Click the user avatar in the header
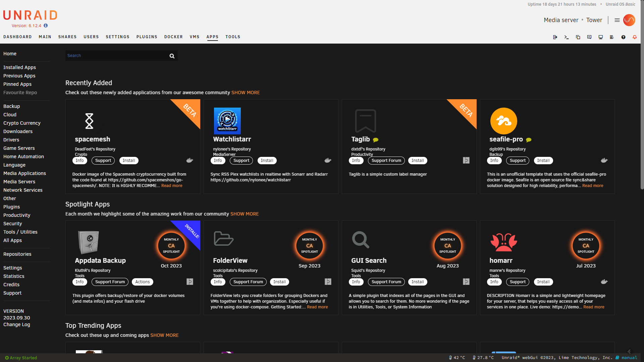644x362 pixels. point(629,20)
